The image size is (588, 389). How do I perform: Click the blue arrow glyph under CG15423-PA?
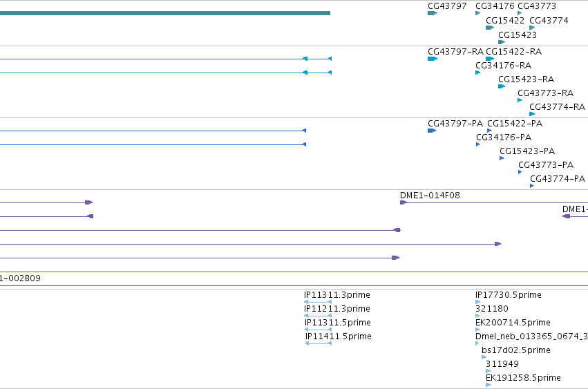[x=502, y=158]
